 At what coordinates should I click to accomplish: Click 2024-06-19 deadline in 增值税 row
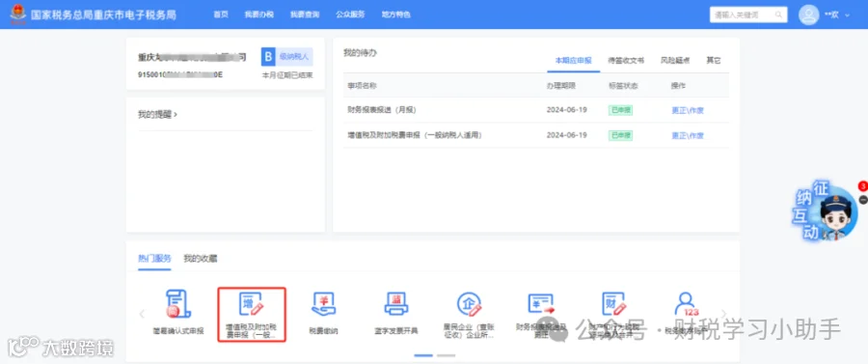pos(566,135)
